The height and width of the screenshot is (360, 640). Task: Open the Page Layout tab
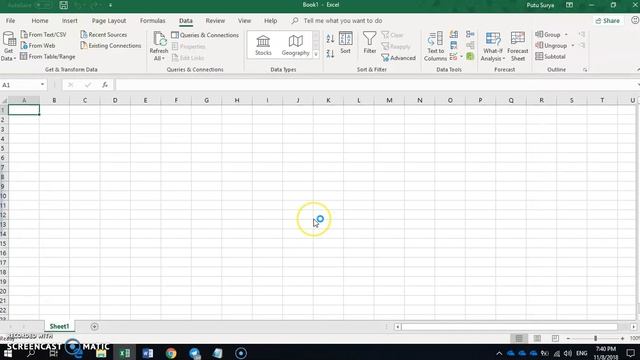click(109, 20)
